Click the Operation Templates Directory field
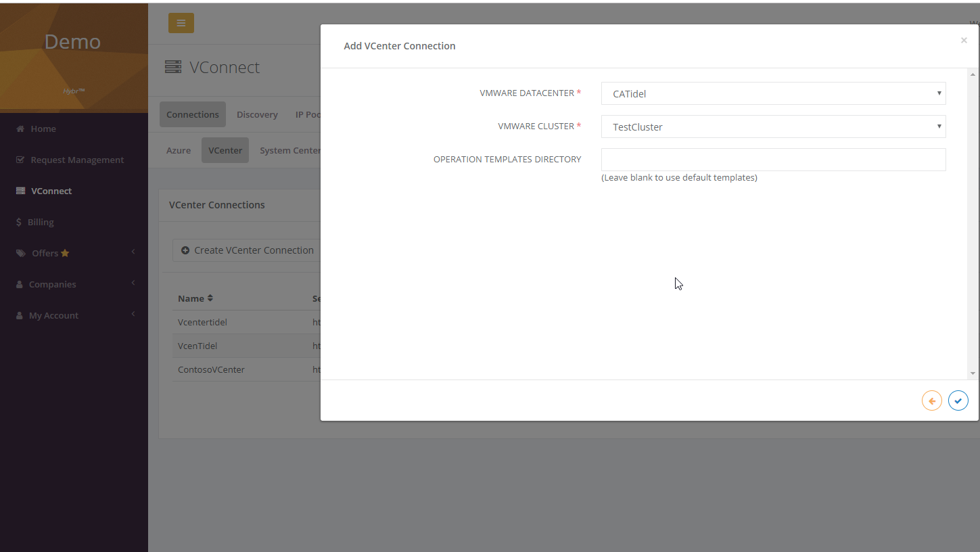This screenshot has height=552, width=980. [x=772, y=160]
